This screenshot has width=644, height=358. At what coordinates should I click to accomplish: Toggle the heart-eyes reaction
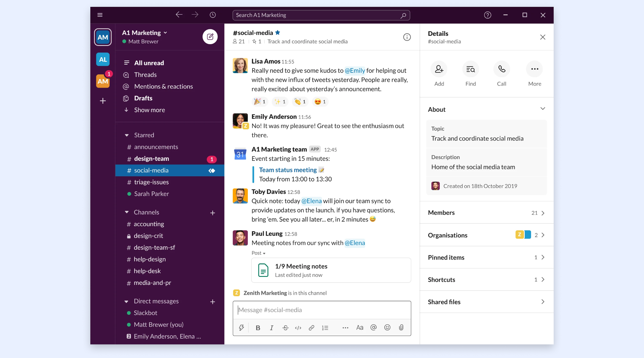click(320, 102)
